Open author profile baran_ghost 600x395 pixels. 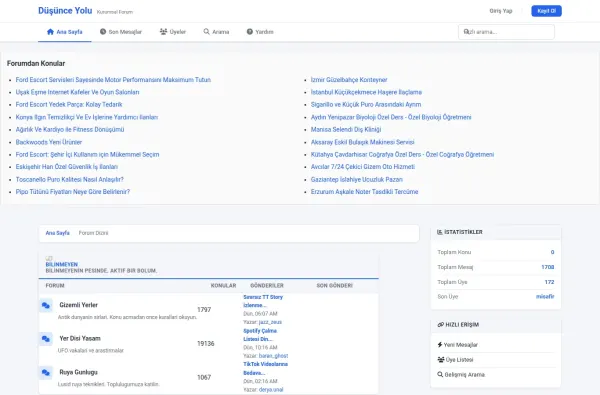click(273, 356)
